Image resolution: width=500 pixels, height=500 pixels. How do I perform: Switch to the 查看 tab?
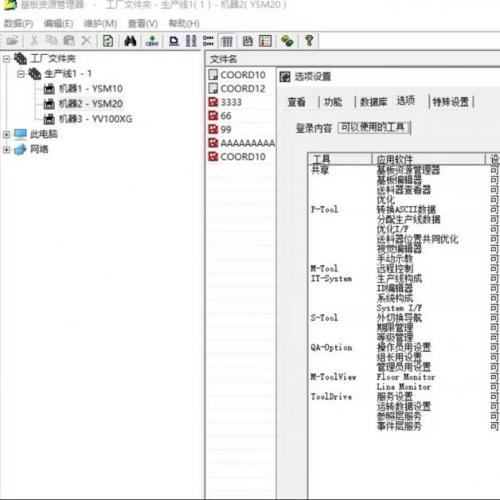coord(296,102)
